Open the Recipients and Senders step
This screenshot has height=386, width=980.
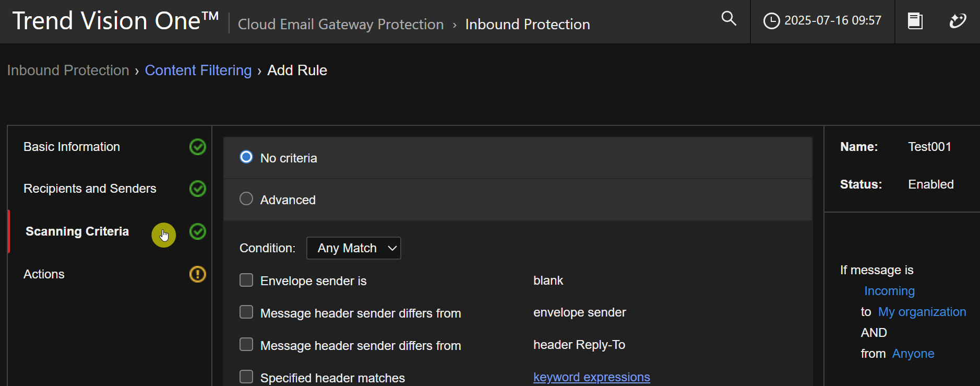coord(90,189)
